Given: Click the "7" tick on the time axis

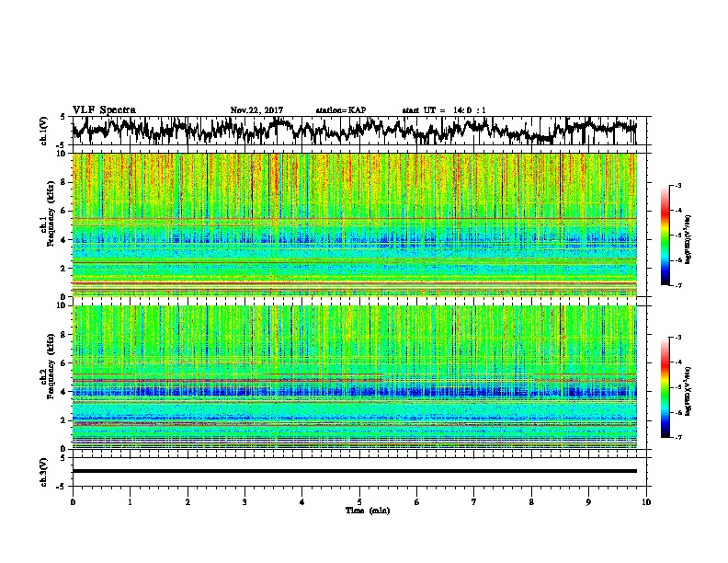Looking at the screenshot, I should 474,502.
